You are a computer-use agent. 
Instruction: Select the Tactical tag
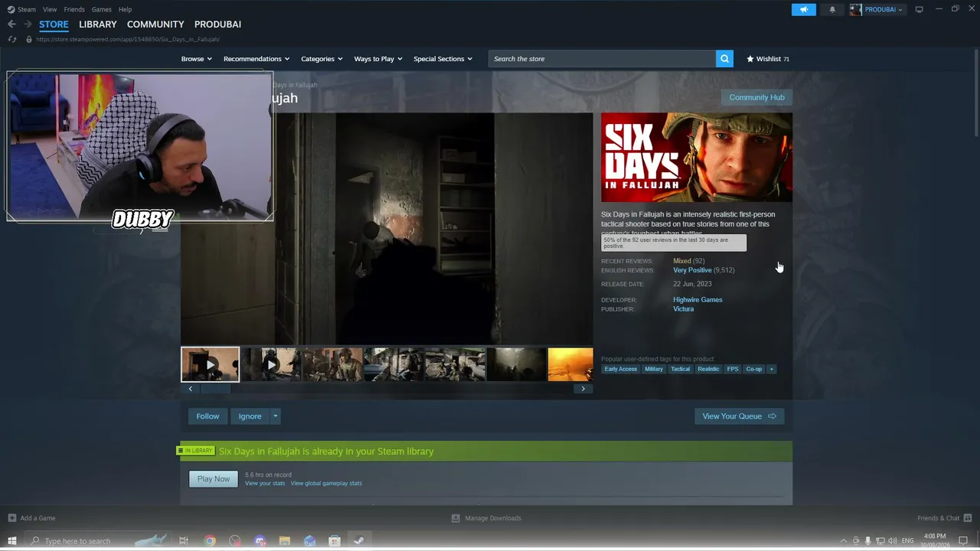pyautogui.click(x=681, y=369)
